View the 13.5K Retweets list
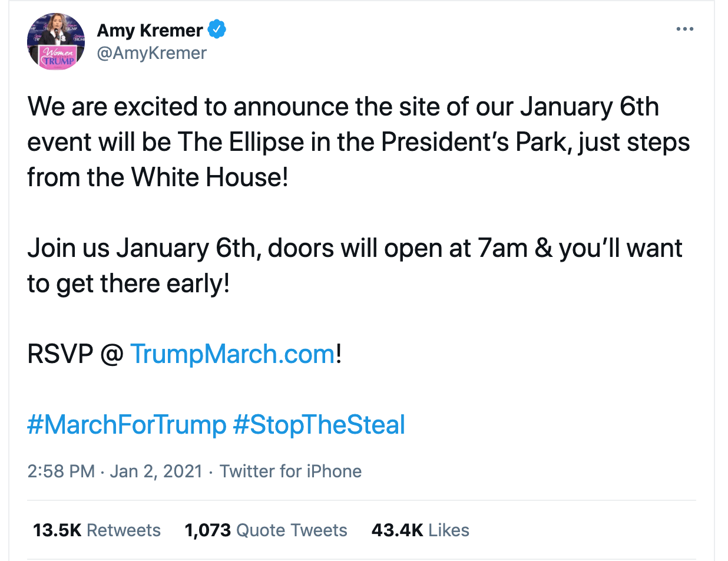The width and height of the screenshot is (728, 561). pos(97,530)
